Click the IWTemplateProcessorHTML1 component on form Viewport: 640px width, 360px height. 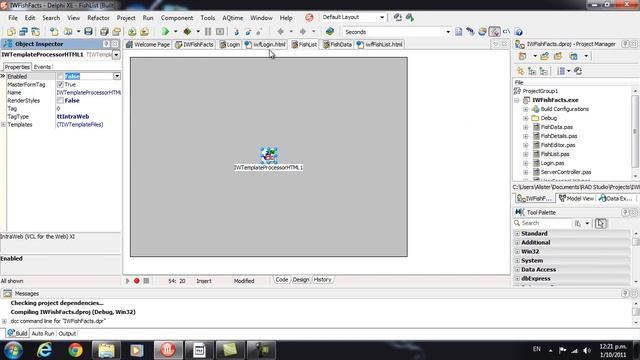[x=269, y=156]
